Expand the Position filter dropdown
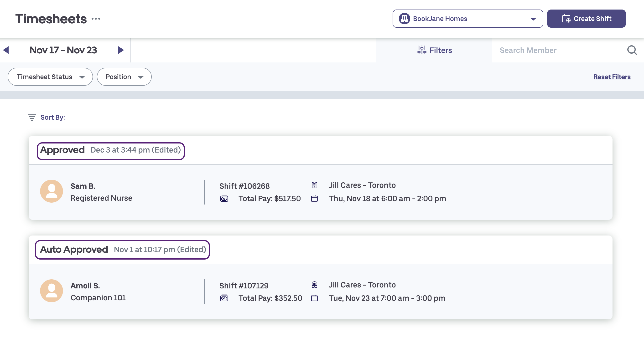This screenshot has width=644, height=348. click(x=124, y=77)
